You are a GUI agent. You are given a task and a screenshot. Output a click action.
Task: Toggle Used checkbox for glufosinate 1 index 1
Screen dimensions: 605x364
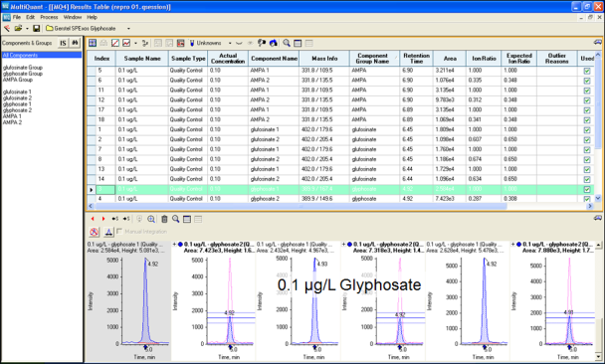pyautogui.click(x=587, y=130)
